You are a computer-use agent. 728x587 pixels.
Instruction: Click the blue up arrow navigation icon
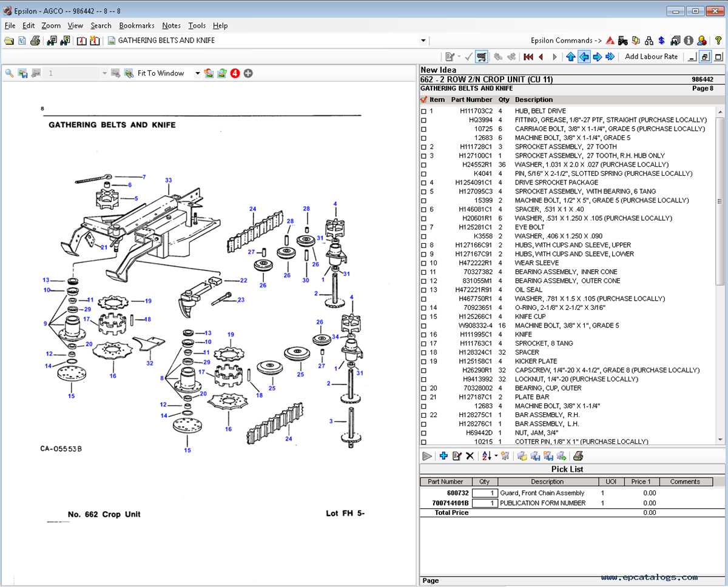(571, 56)
